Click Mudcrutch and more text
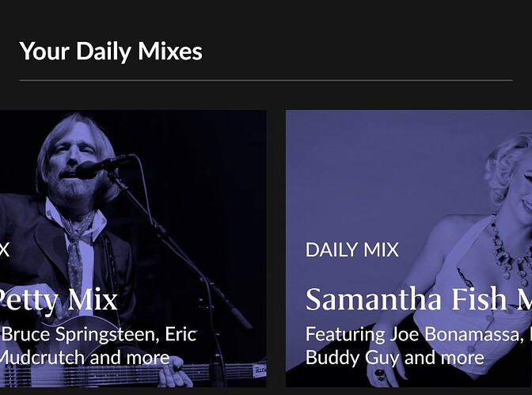532x395 pixels. point(85,358)
